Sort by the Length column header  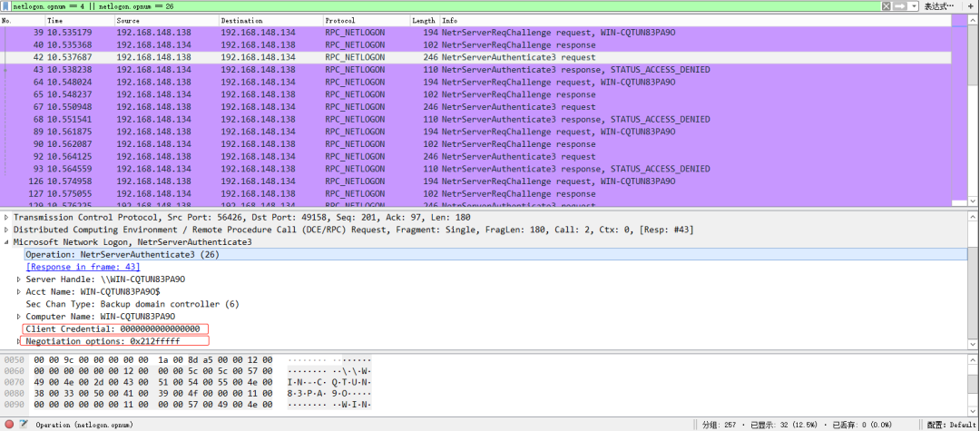click(x=425, y=21)
